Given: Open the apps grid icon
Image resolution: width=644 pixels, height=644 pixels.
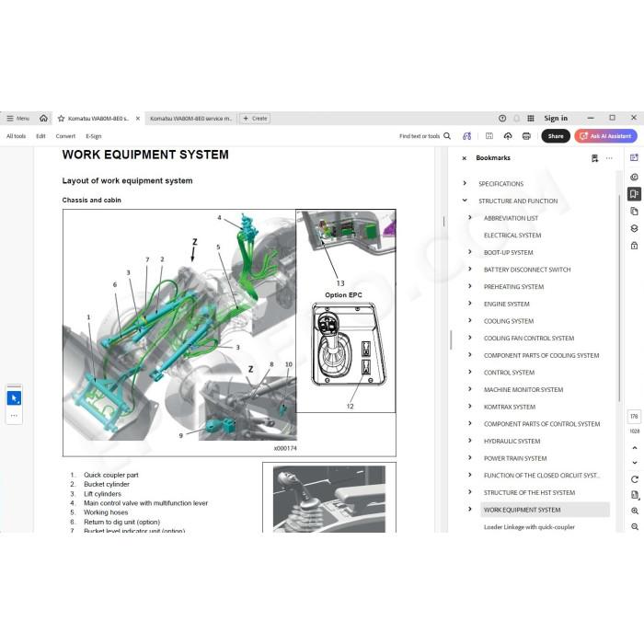Looking at the screenshot, I should 531,119.
